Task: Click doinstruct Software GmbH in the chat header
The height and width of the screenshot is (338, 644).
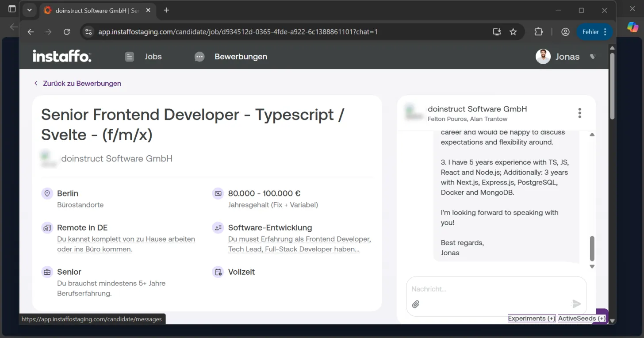Action: [477, 109]
